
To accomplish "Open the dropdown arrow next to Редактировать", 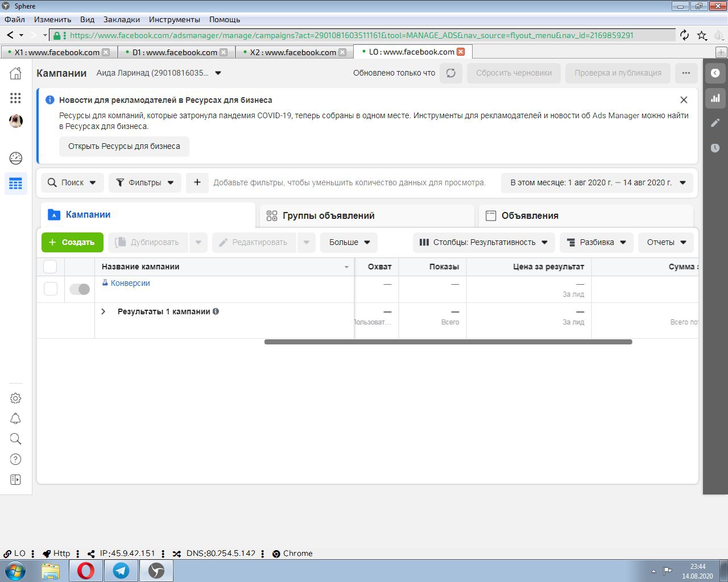I will coord(307,242).
